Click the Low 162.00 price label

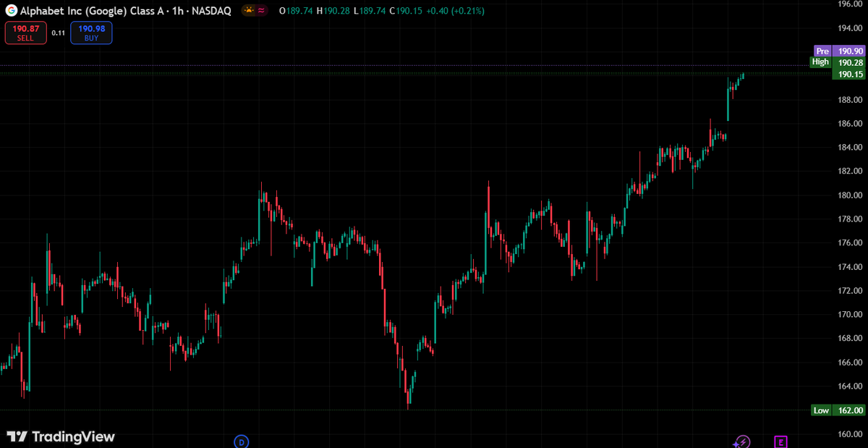[x=838, y=410]
